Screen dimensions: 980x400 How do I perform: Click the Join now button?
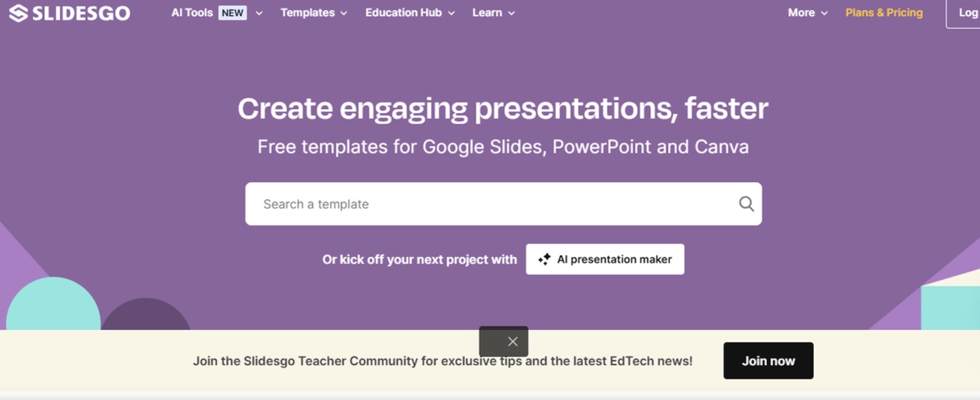point(769,361)
